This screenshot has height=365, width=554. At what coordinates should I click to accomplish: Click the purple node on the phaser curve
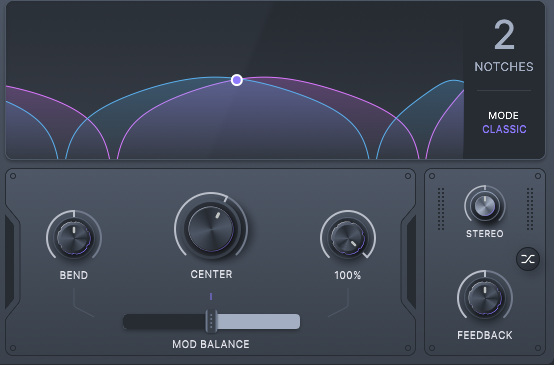pyautogui.click(x=237, y=80)
